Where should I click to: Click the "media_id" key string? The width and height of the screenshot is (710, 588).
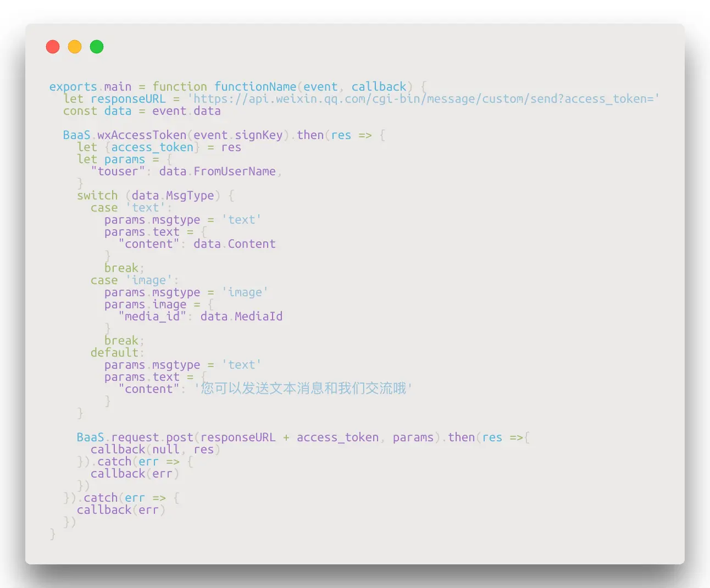coord(152,317)
